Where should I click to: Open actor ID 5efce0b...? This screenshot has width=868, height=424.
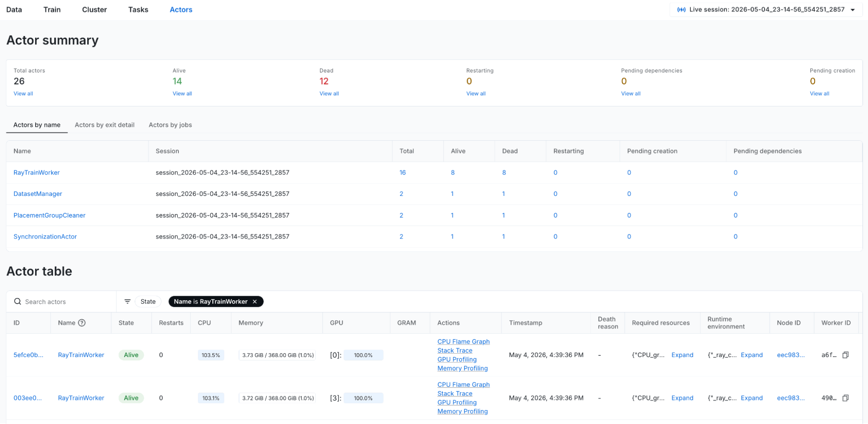[28, 355]
